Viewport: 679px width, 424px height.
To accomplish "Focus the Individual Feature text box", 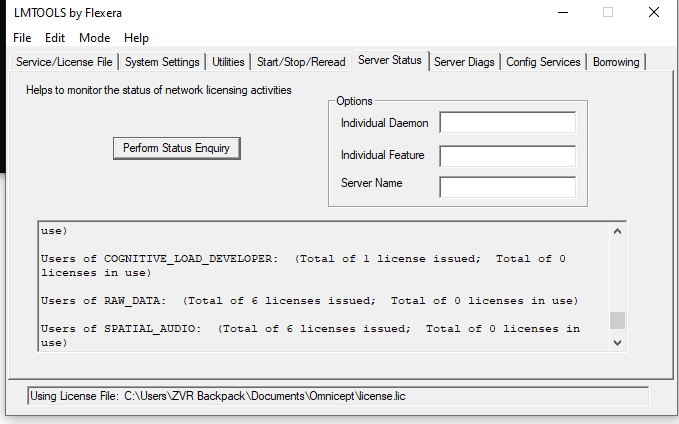I will [x=507, y=156].
